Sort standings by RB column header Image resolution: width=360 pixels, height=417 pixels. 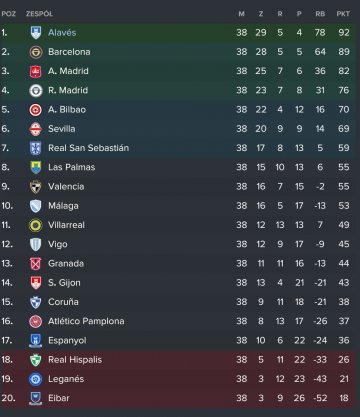[320, 14]
